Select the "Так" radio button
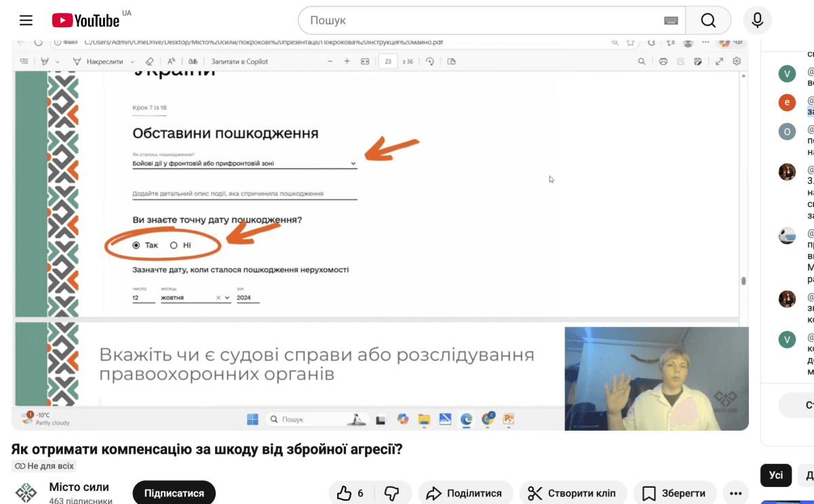 [x=136, y=245]
